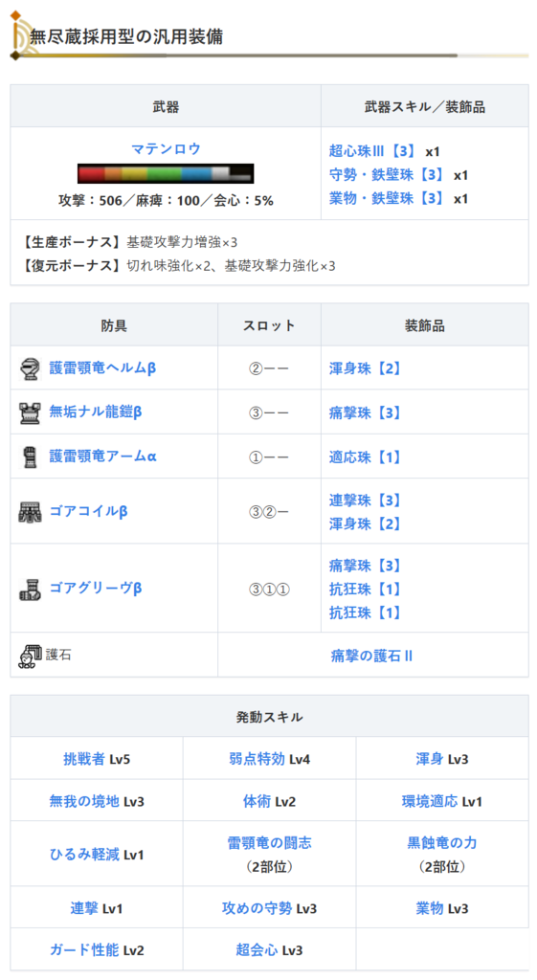The height and width of the screenshot is (980, 537).
Task: Open the 痛撃の護石II talisman link
Action: [x=372, y=657]
